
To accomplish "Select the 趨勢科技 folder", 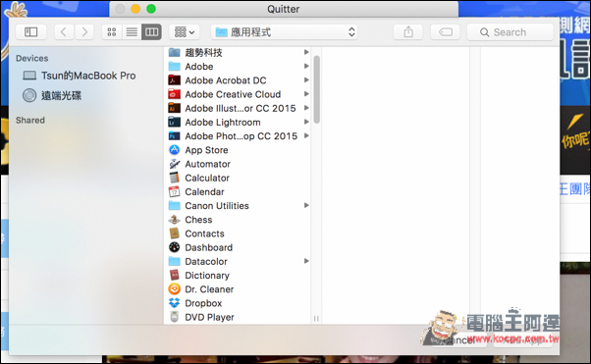I will coord(239,52).
